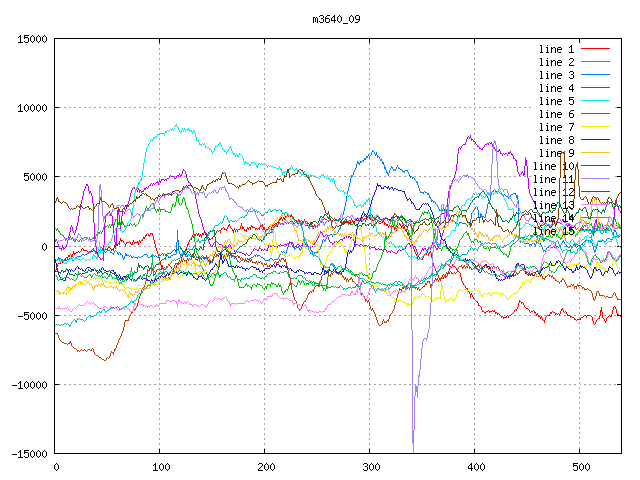
Task: Click the red line 1 legend sample
Action: click(x=595, y=49)
